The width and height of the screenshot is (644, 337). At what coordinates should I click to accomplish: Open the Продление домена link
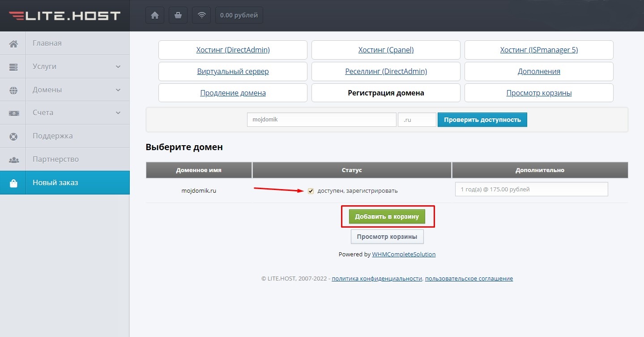(233, 93)
